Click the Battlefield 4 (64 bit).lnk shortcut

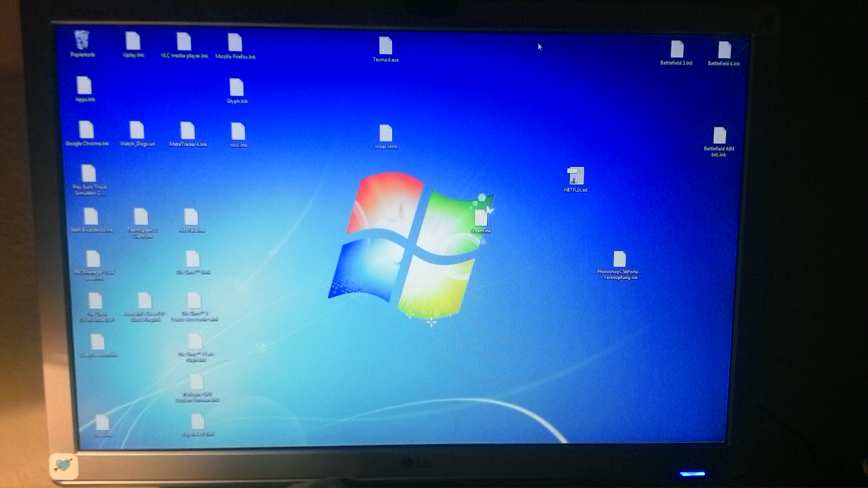pos(719,136)
